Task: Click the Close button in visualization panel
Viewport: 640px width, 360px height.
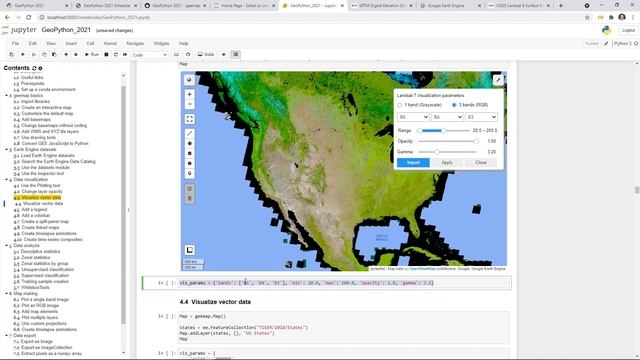Action: click(x=481, y=162)
